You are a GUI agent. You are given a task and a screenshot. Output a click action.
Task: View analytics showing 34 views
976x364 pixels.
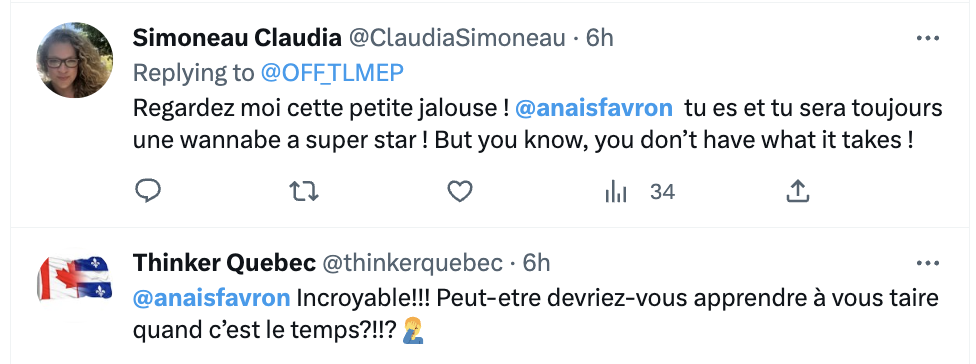pyautogui.click(x=639, y=192)
